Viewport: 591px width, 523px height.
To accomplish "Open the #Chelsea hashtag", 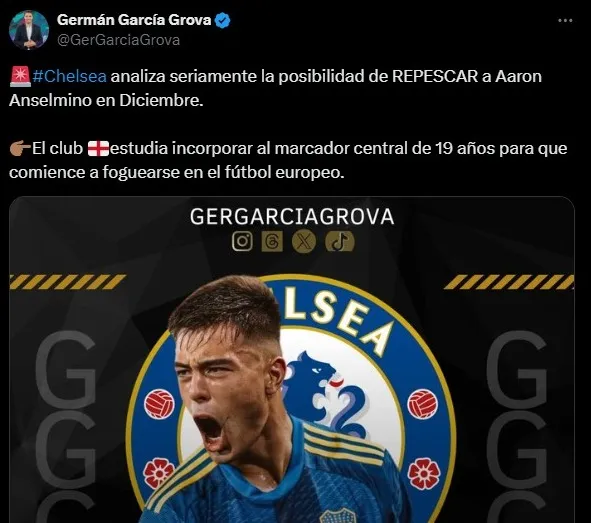I will (x=69, y=76).
